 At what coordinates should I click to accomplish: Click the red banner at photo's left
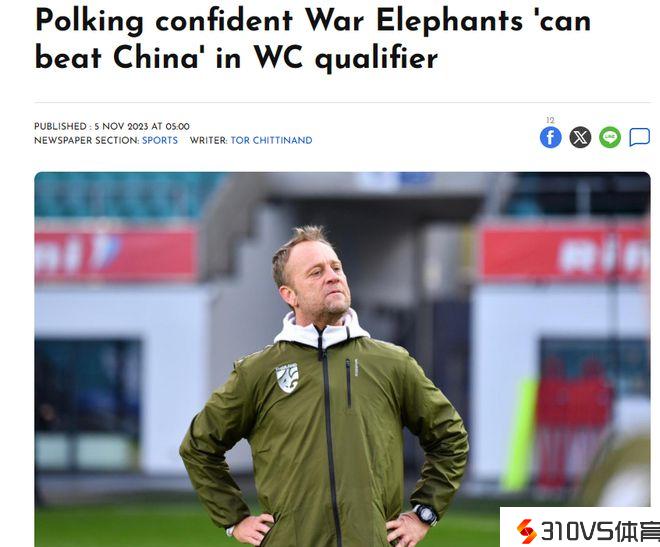(116, 254)
